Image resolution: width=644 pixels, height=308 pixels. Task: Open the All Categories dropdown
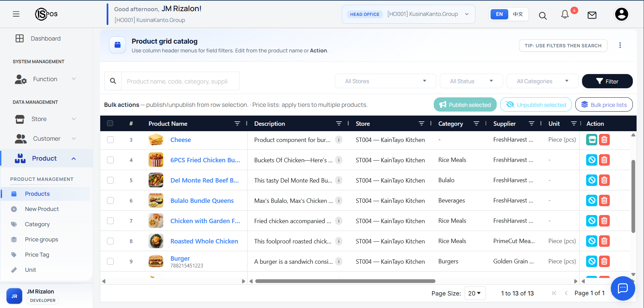coord(542,81)
